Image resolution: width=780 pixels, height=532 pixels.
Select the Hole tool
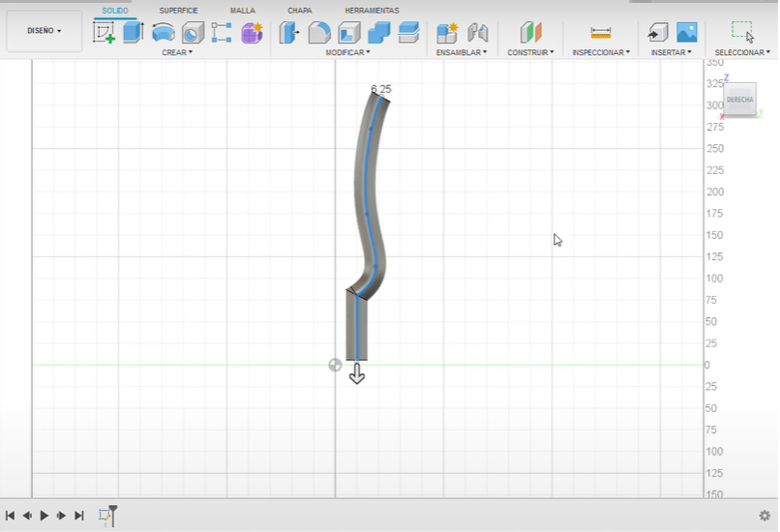pos(193,33)
